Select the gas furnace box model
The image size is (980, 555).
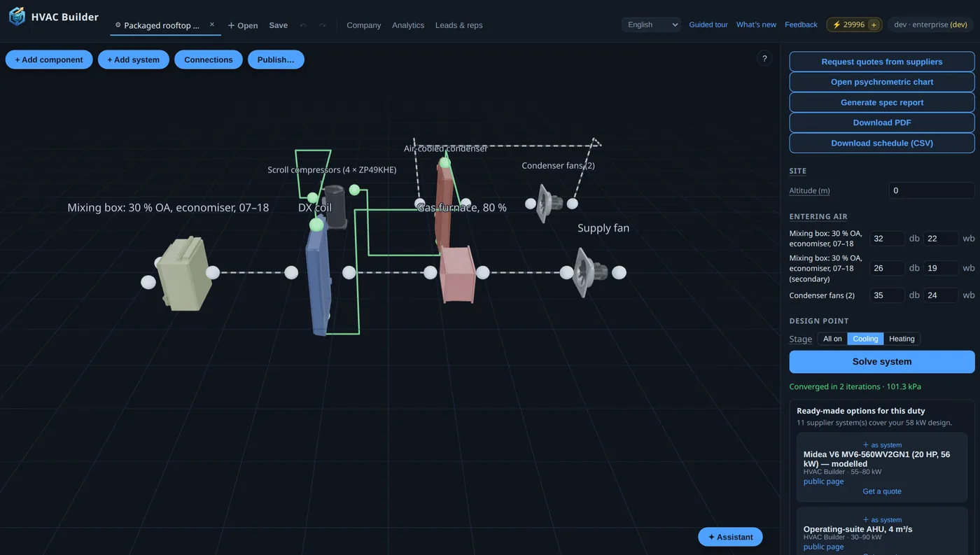tap(458, 274)
